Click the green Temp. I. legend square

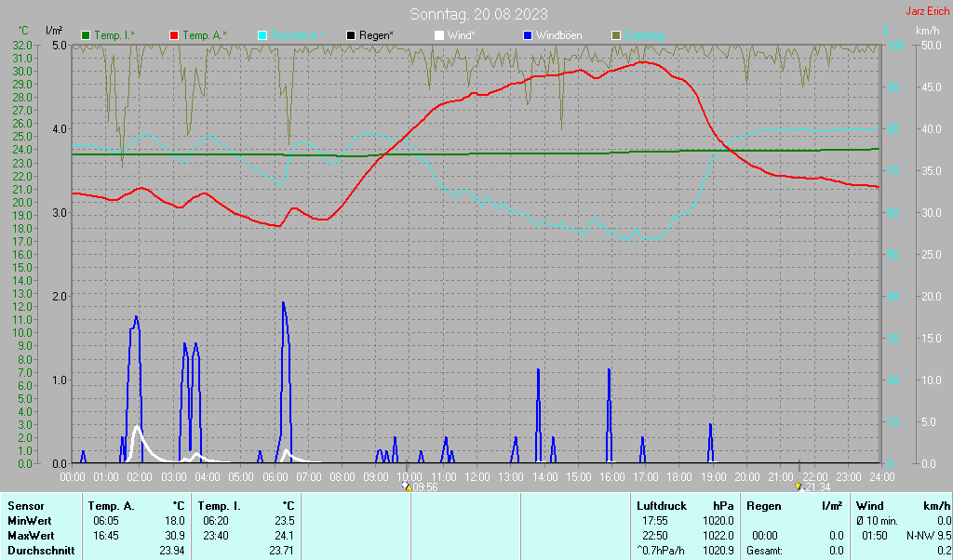tap(86, 36)
